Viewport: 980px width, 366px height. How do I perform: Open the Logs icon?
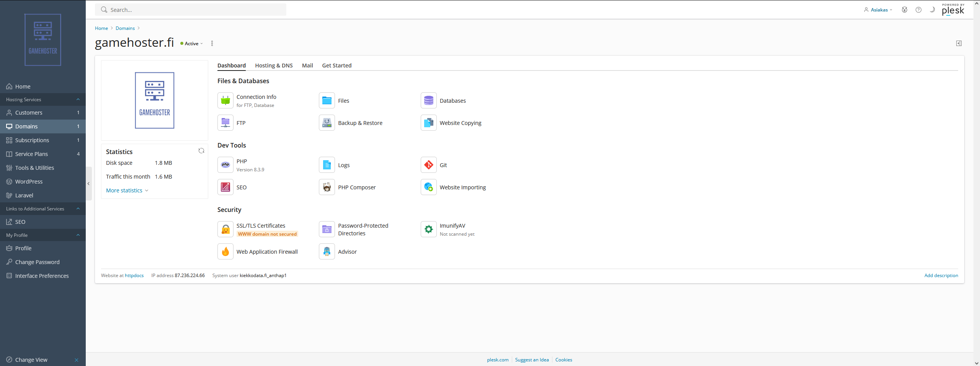click(x=327, y=165)
